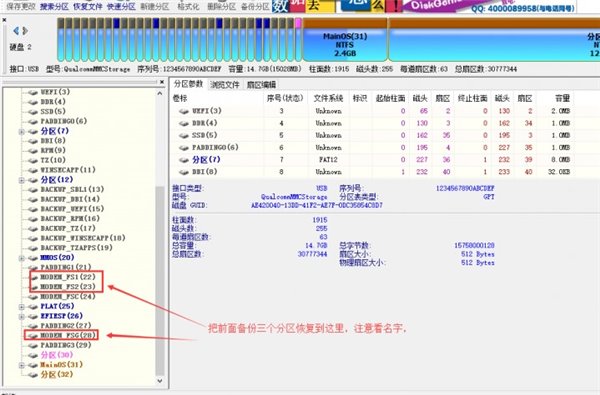Expand the EFIESP(26) tree node
The image size is (600, 395).
(22, 316)
